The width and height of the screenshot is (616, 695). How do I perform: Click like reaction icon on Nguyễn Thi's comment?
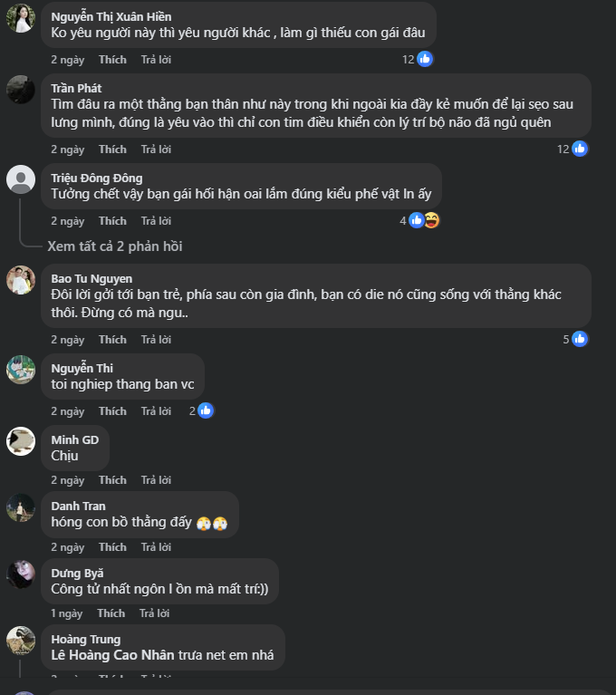(x=206, y=410)
